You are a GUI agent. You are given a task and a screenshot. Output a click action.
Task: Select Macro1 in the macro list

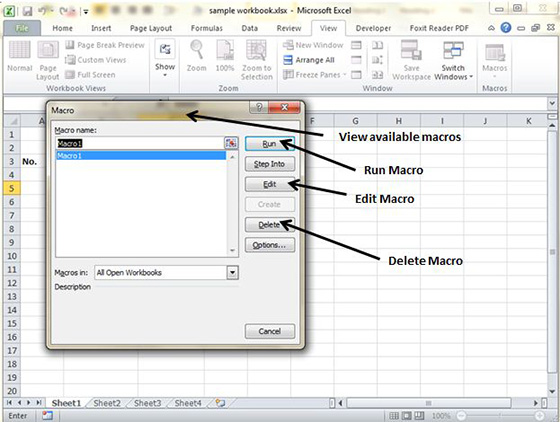(141, 156)
